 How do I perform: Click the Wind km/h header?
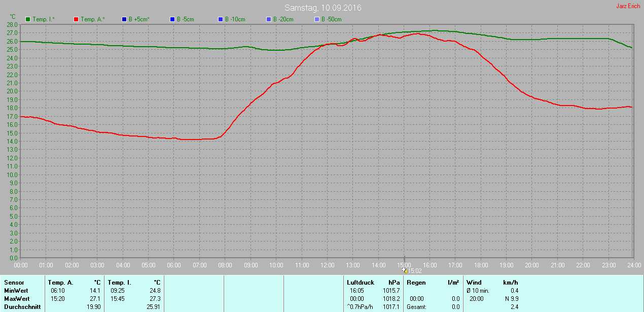pos(492,283)
